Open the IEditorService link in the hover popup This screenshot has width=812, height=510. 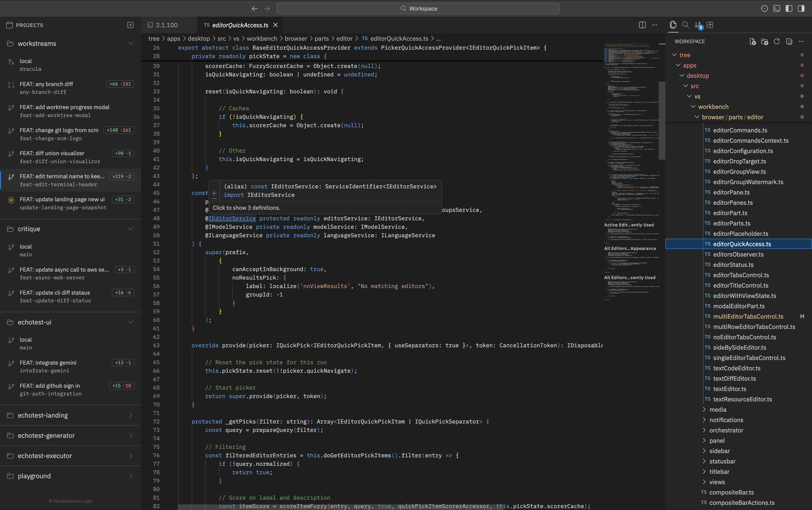pos(232,218)
